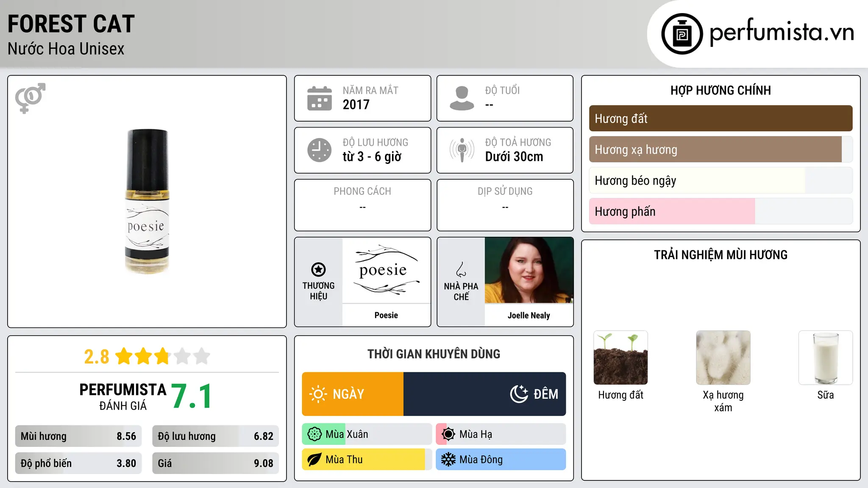868x488 pixels.
Task: Click the sun icon in Ngày bar
Action: tap(318, 394)
